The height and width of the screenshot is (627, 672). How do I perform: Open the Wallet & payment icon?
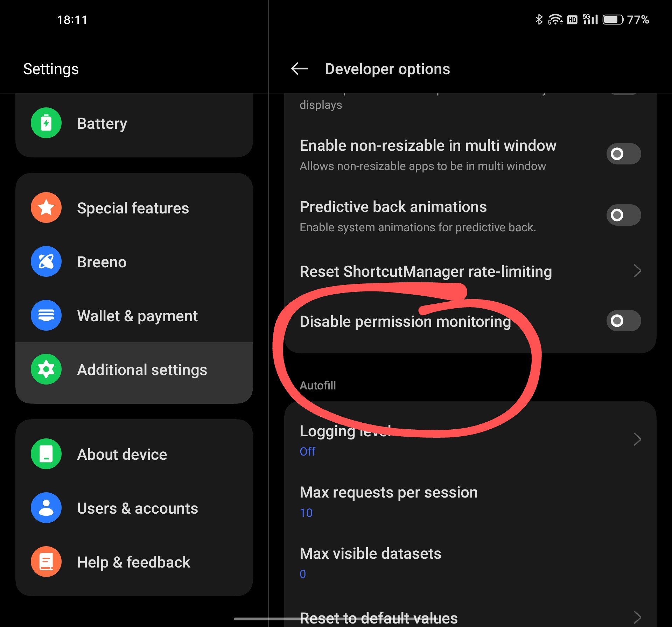point(46,315)
